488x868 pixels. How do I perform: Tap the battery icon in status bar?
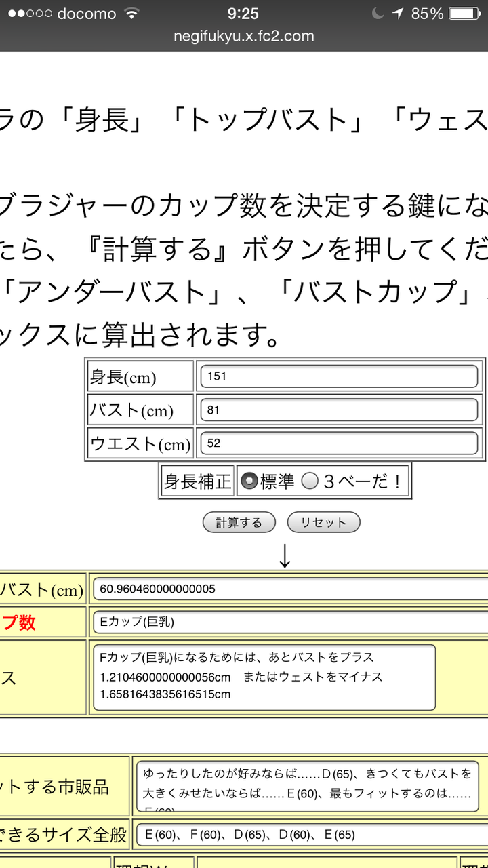[465, 14]
